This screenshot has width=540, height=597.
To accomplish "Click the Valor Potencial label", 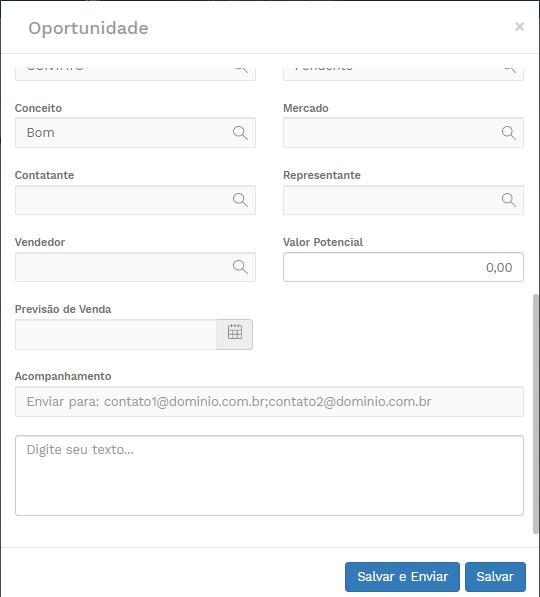I will (323, 242).
